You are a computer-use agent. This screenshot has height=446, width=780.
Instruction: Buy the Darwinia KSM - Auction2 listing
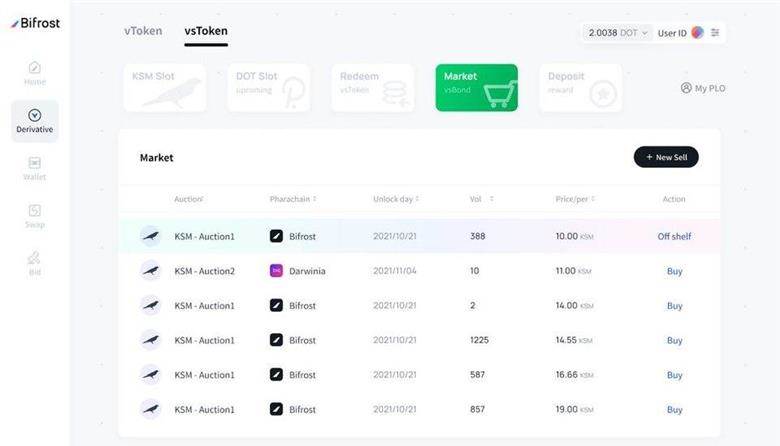(675, 271)
